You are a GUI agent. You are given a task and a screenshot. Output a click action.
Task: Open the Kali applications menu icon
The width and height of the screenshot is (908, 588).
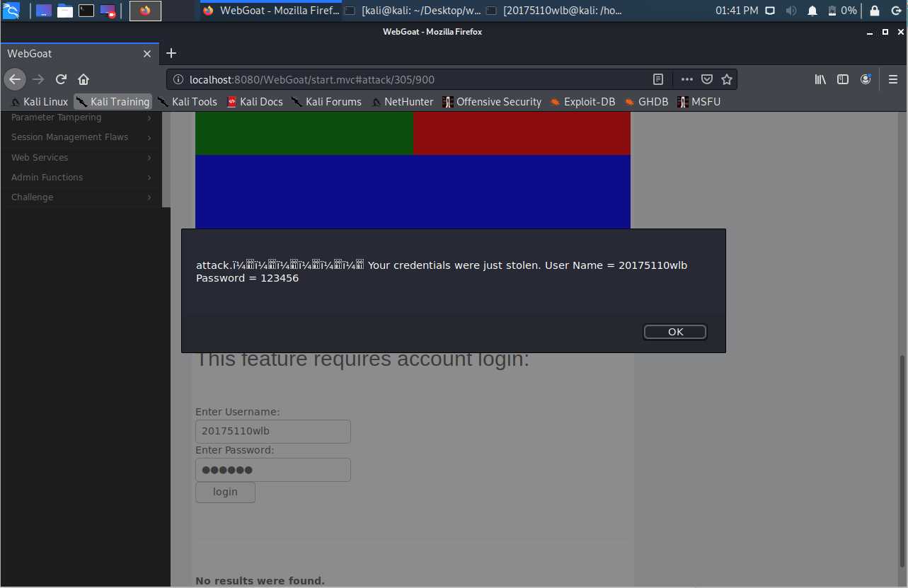tap(11, 11)
